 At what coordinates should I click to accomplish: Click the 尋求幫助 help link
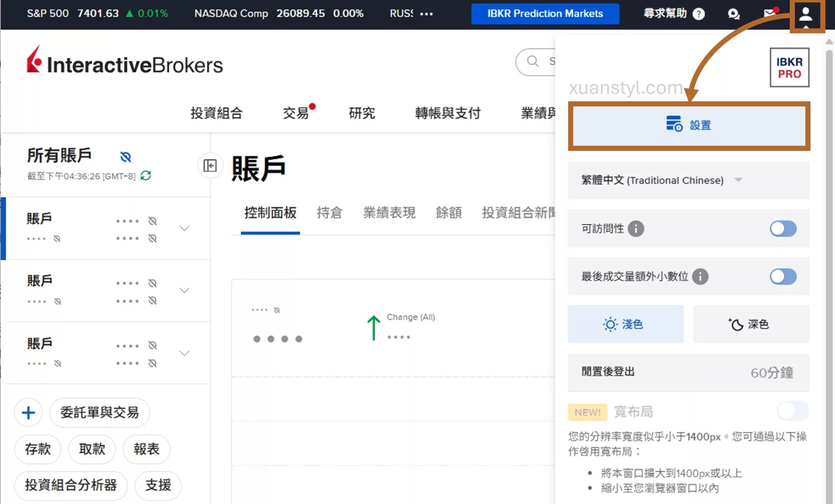(x=665, y=14)
